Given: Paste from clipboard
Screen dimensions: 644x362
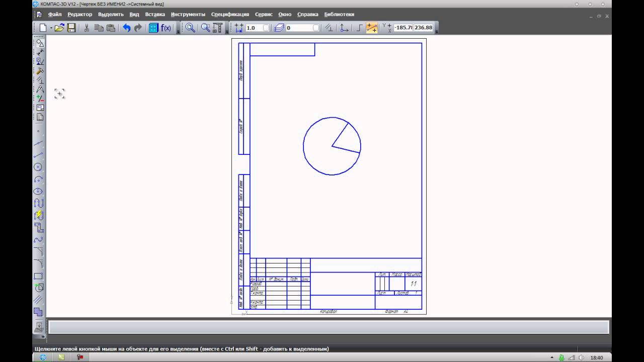Looking at the screenshot, I should point(111,28).
